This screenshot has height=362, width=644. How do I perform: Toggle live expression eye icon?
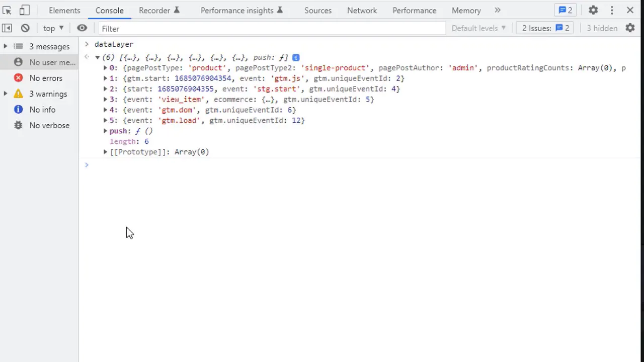(x=82, y=28)
